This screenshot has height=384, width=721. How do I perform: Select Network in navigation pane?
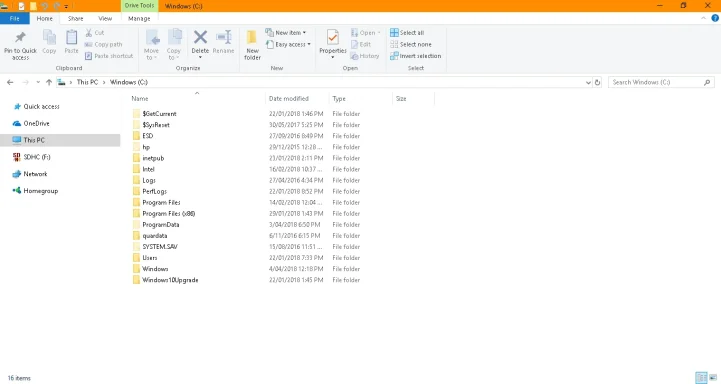pyautogui.click(x=35, y=174)
